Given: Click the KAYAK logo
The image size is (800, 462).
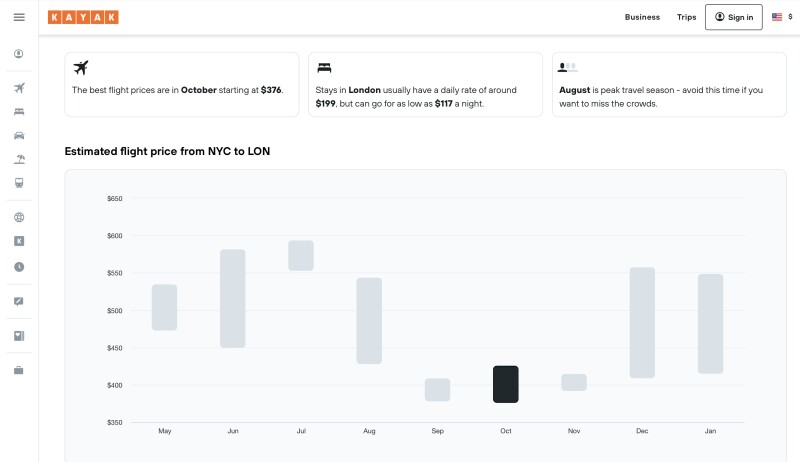Looking at the screenshot, I should (83, 17).
